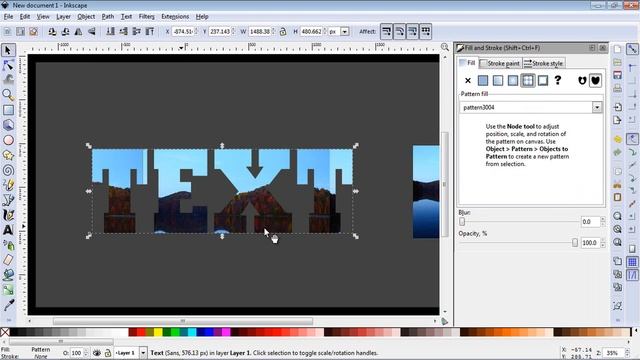640x360 pixels.
Task: Set fill to no paint
Action: coord(468,80)
